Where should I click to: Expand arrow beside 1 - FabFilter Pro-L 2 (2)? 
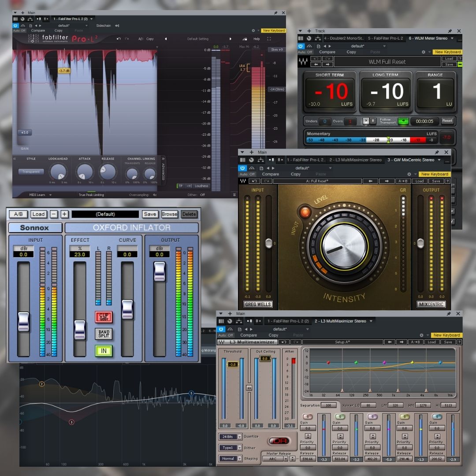click(x=91, y=19)
